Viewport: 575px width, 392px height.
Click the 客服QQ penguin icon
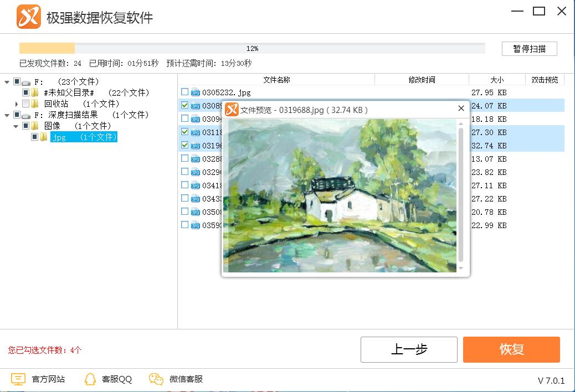(90, 379)
